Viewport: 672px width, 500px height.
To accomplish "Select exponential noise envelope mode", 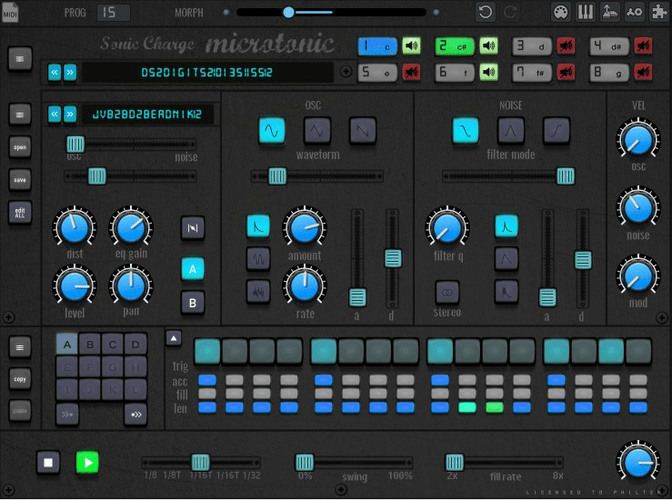I will (507, 226).
